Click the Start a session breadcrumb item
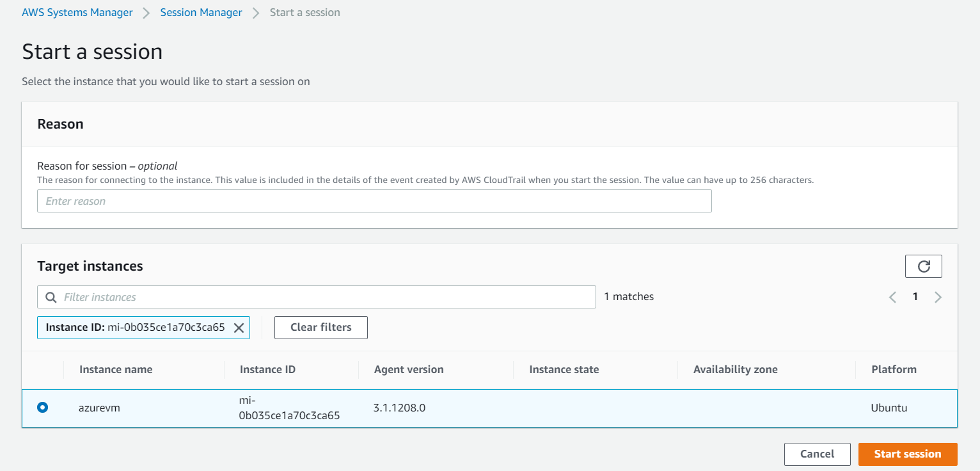Viewport: 980px width, 471px height. click(x=304, y=12)
